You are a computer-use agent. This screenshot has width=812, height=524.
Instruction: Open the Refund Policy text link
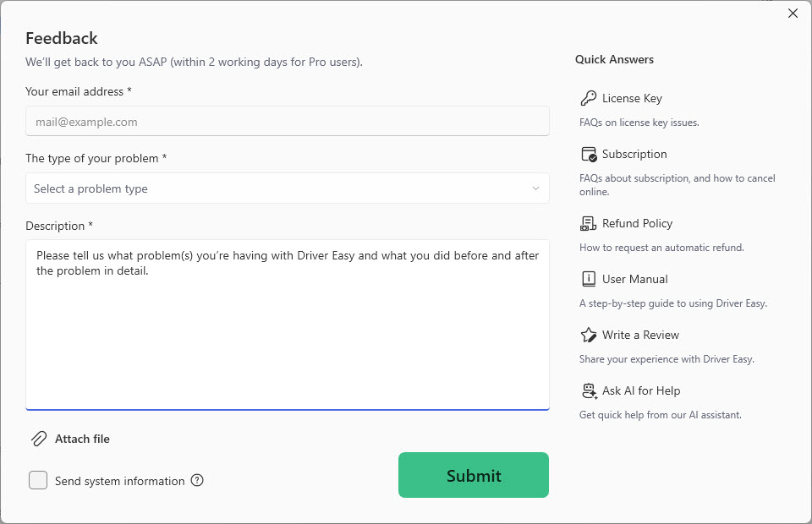tap(637, 223)
